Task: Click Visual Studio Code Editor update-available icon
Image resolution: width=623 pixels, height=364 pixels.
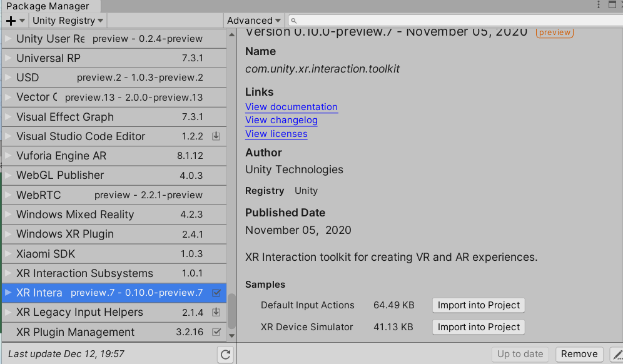Action: click(x=216, y=136)
